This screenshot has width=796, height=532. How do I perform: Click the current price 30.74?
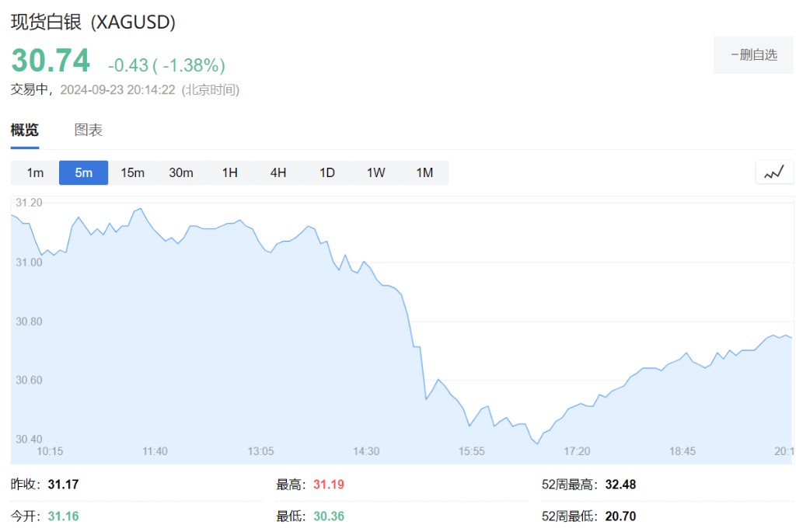pos(51,61)
